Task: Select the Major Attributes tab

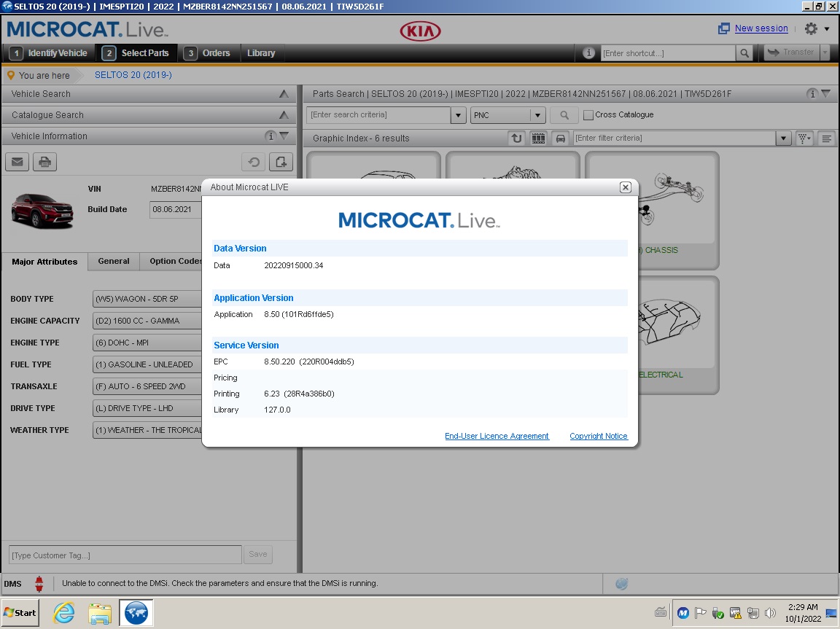Action: [44, 262]
